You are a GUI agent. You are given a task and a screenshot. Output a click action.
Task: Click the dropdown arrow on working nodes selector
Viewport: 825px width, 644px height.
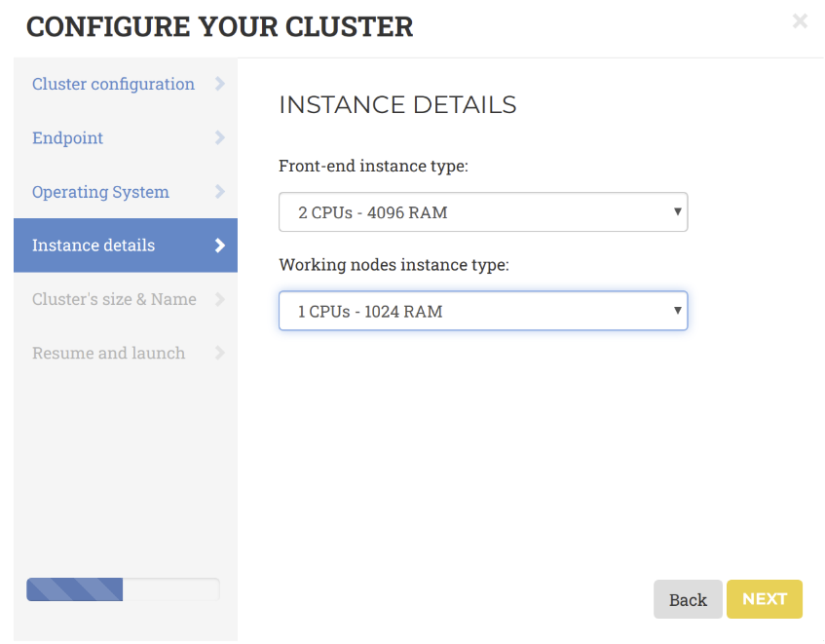[x=677, y=310]
